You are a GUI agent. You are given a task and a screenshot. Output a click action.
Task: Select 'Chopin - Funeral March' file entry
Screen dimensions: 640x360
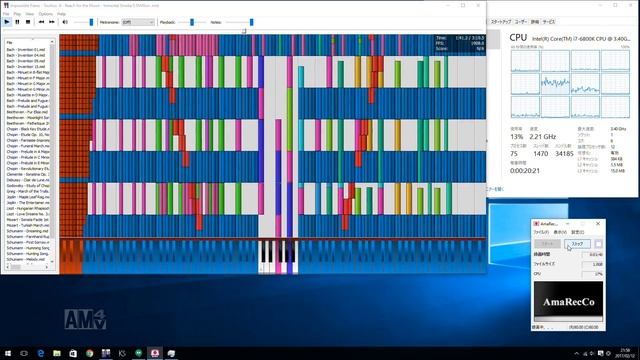click(27, 146)
